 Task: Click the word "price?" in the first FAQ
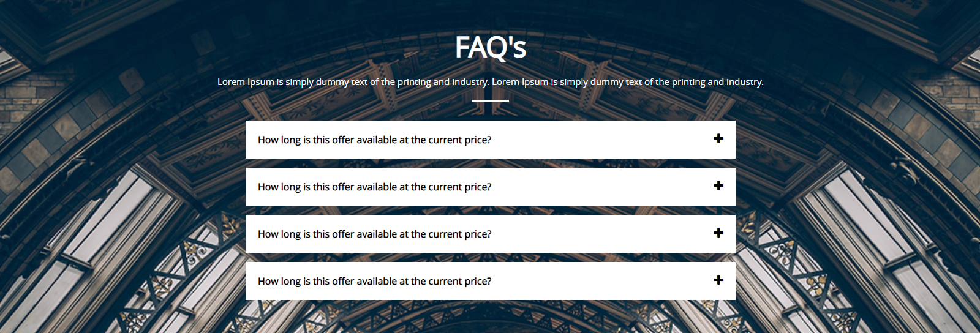tap(478, 140)
